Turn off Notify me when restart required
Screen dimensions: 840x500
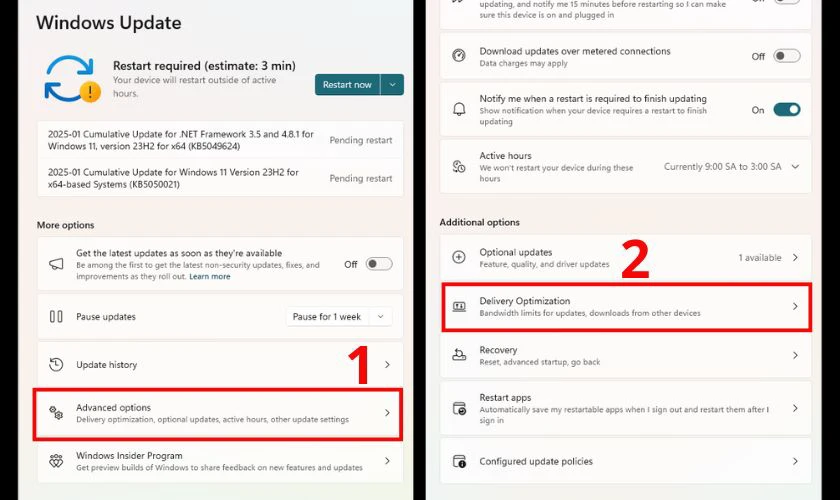787,110
